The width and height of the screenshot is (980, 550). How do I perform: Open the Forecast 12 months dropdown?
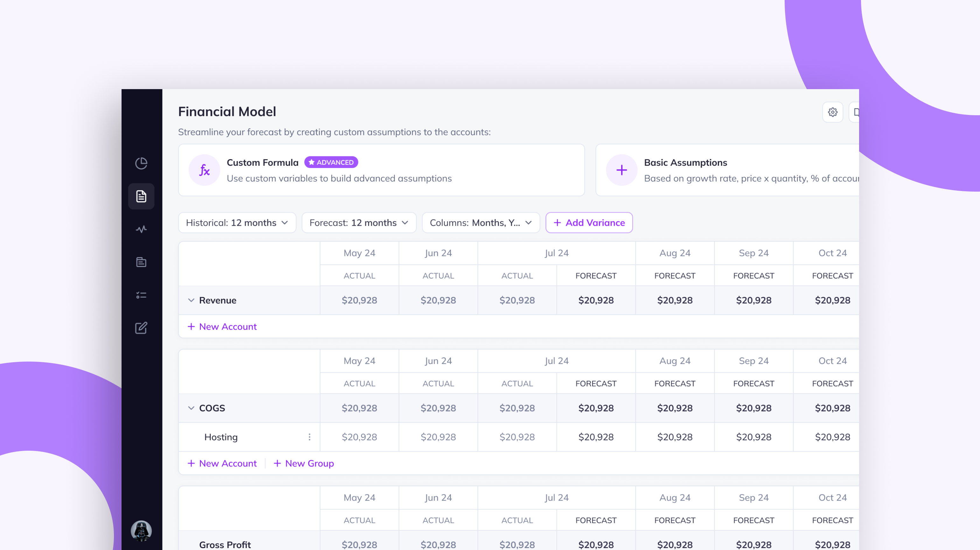358,223
